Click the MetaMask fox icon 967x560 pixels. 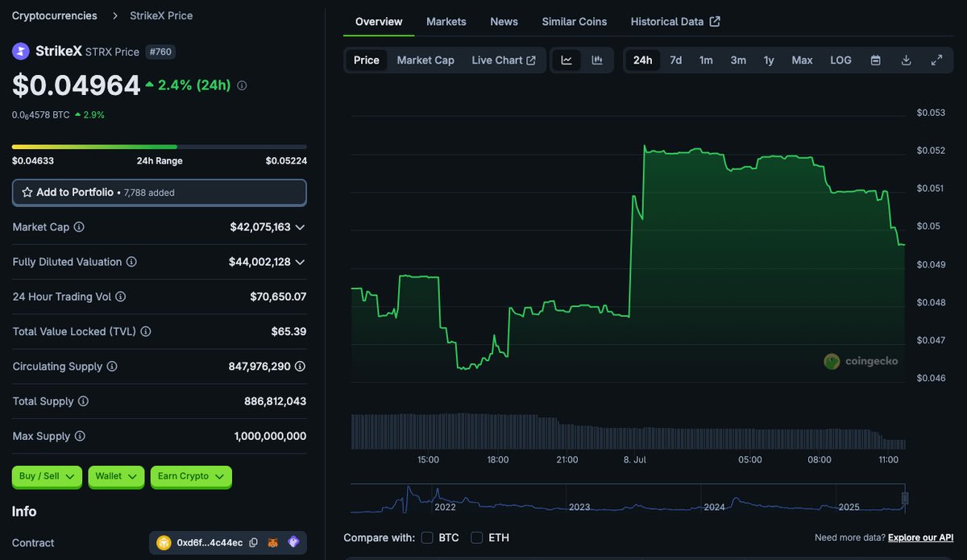click(x=273, y=543)
